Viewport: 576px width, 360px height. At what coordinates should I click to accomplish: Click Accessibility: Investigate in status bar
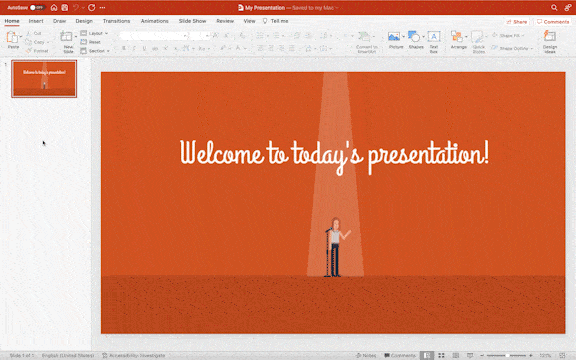pos(134,355)
